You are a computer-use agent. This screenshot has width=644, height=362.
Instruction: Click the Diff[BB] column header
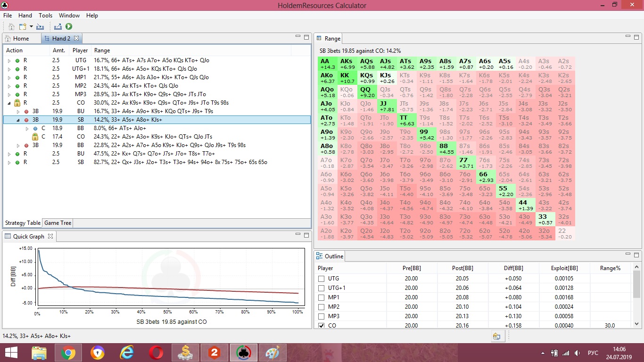tap(513, 268)
